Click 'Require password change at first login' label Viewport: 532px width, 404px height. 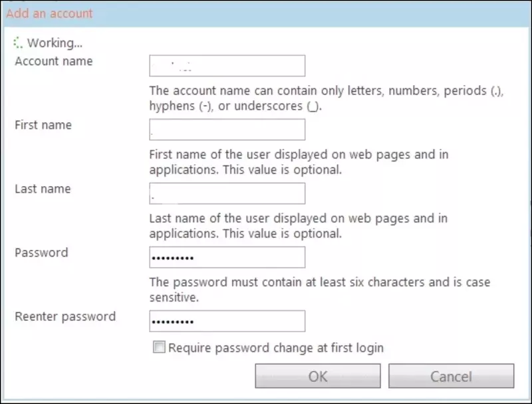point(276,348)
